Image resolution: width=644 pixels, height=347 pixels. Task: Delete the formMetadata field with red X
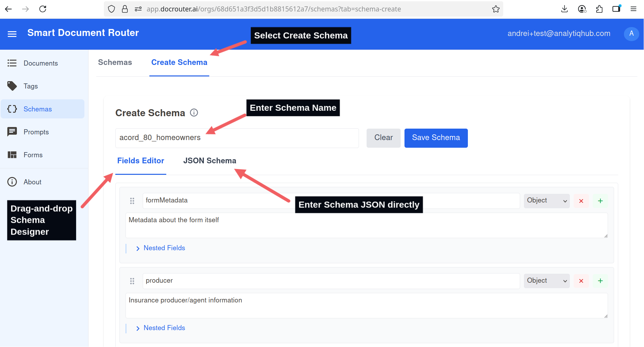[x=581, y=201]
